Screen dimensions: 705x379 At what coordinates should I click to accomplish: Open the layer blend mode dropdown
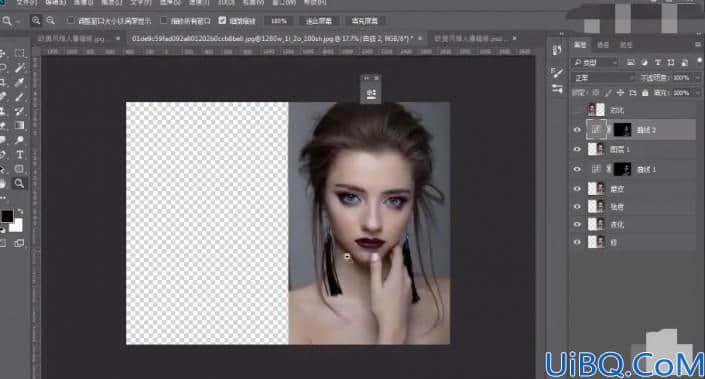click(x=603, y=78)
